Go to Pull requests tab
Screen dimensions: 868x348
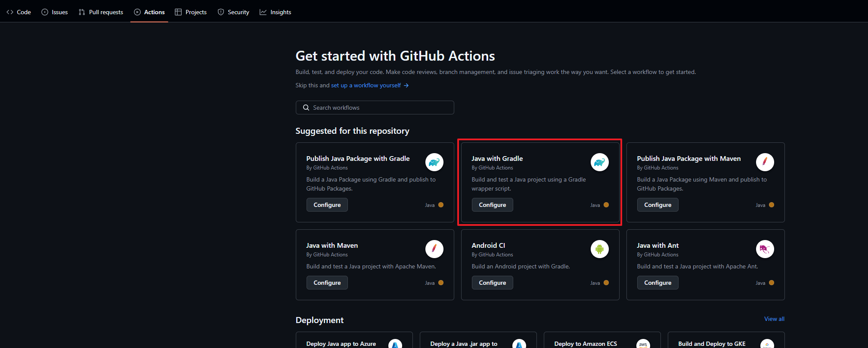(x=101, y=12)
